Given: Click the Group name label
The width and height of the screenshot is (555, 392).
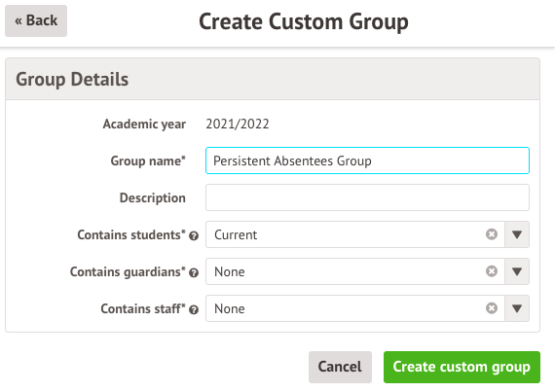Looking at the screenshot, I should click(148, 160).
